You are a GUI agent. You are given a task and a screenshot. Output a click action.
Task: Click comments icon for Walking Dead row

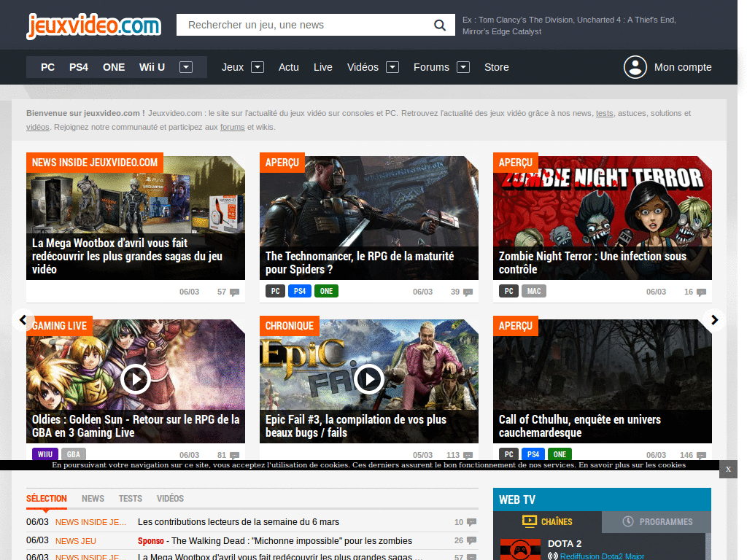[x=472, y=540]
